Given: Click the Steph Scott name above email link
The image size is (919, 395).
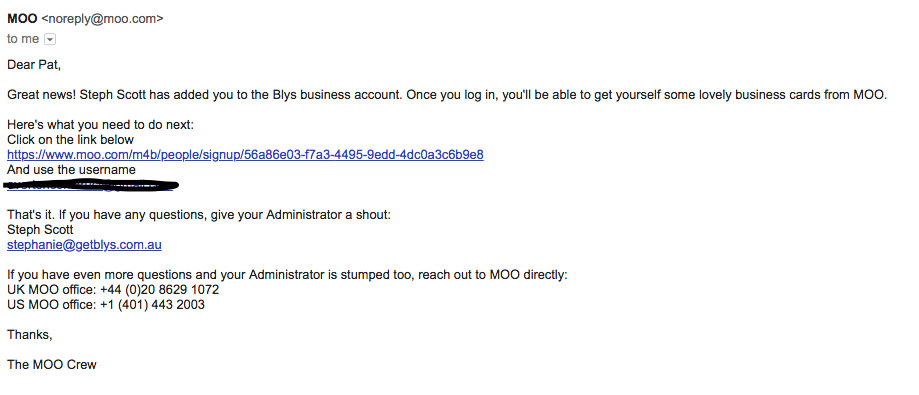Looking at the screenshot, I should pyautogui.click(x=40, y=230).
